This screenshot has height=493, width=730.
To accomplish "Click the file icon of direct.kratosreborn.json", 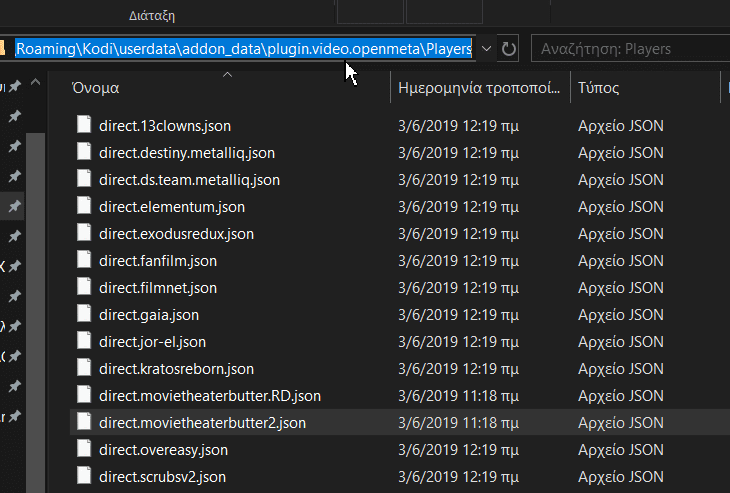I will 84,367.
